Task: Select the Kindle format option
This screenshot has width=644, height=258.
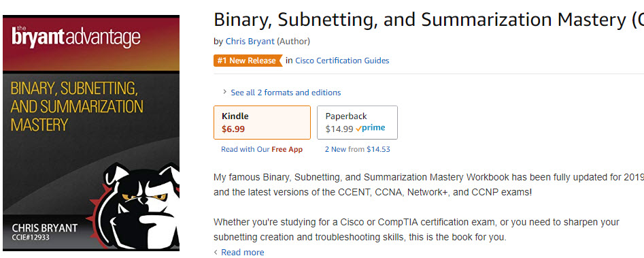Action: click(x=262, y=123)
